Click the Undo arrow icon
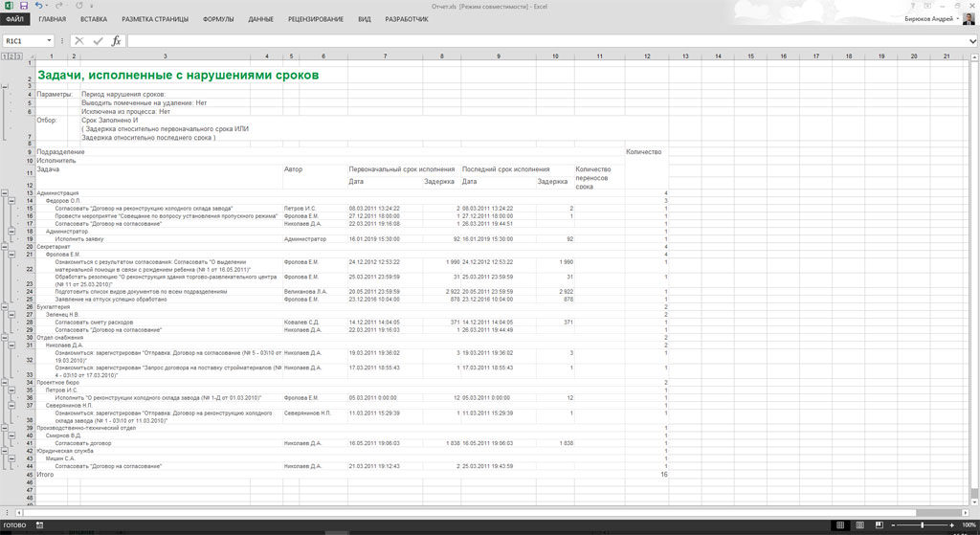This screenshot has width=980, height=535. pos(39,6)
